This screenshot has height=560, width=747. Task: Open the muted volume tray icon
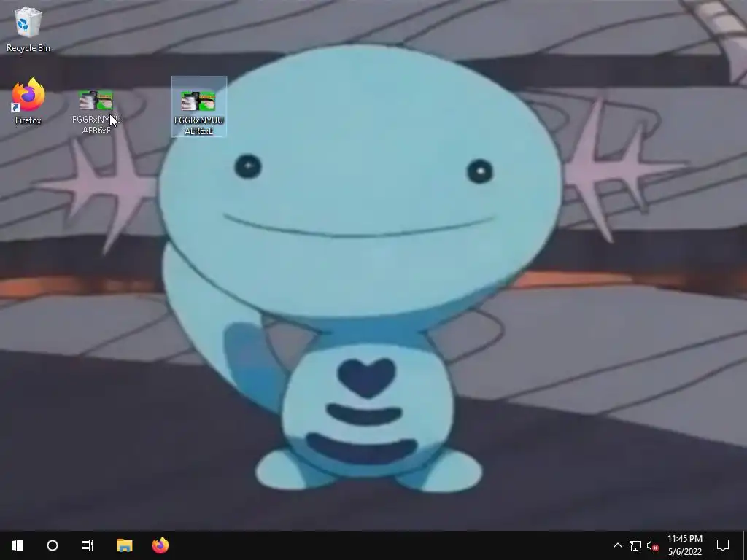coord(653,545)
